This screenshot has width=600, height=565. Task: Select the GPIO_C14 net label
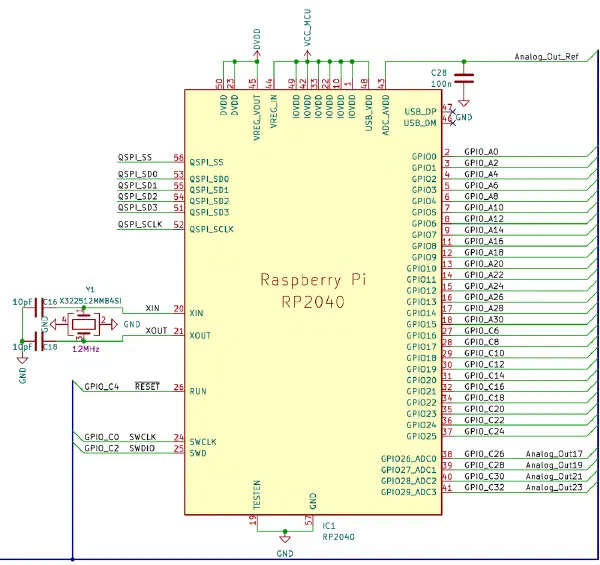tap(484, 375)
